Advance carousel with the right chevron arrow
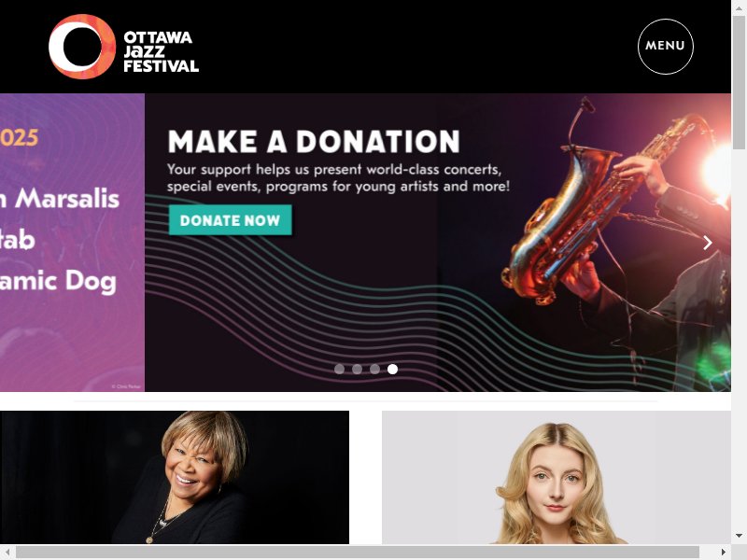The width and height of the screenshot is (747, 560). 708,243
